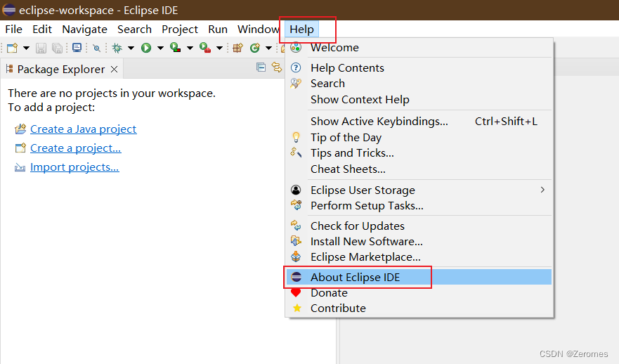Open the Window menu
619x364 pixels.
tap(259, 30)
